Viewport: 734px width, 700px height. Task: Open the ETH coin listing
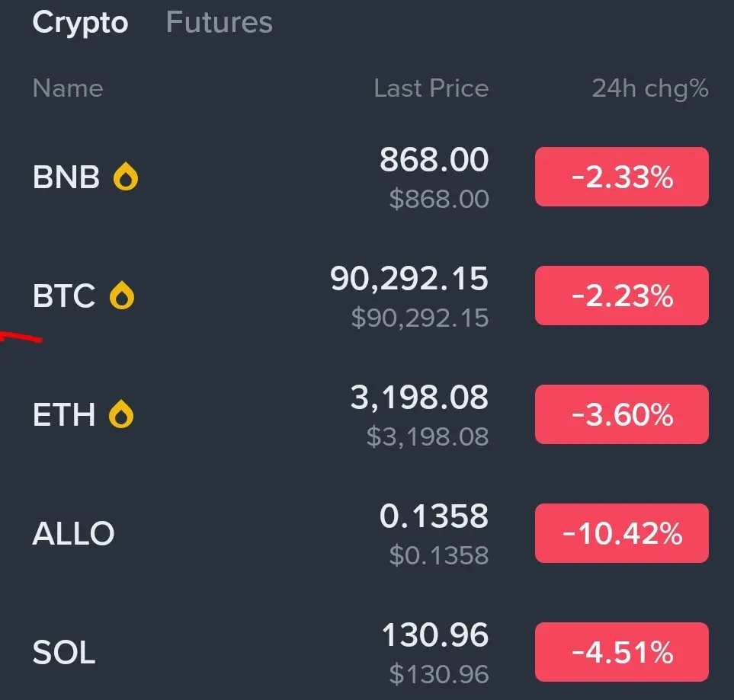click(x=64, y=415)
